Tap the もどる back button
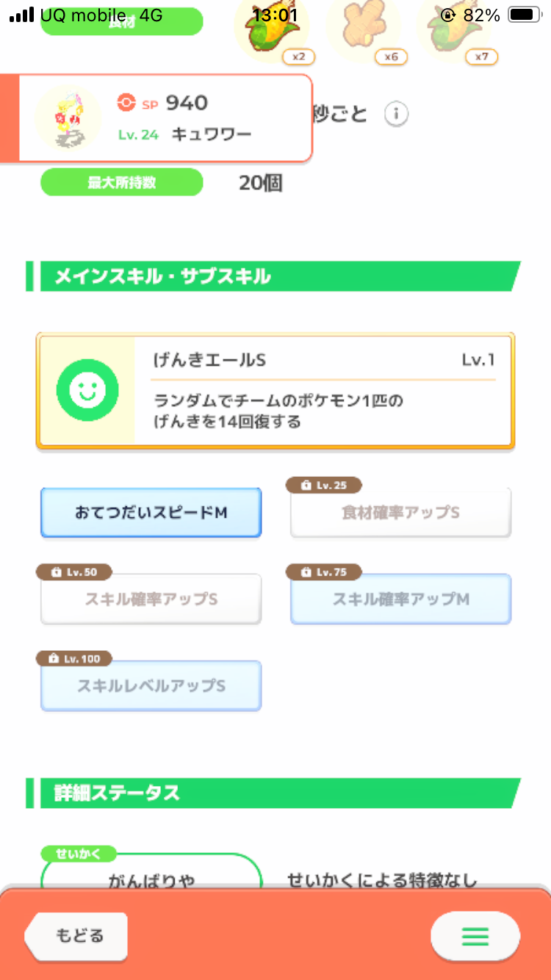The width and height of the screenshot is (551, 980). [76, 936]
